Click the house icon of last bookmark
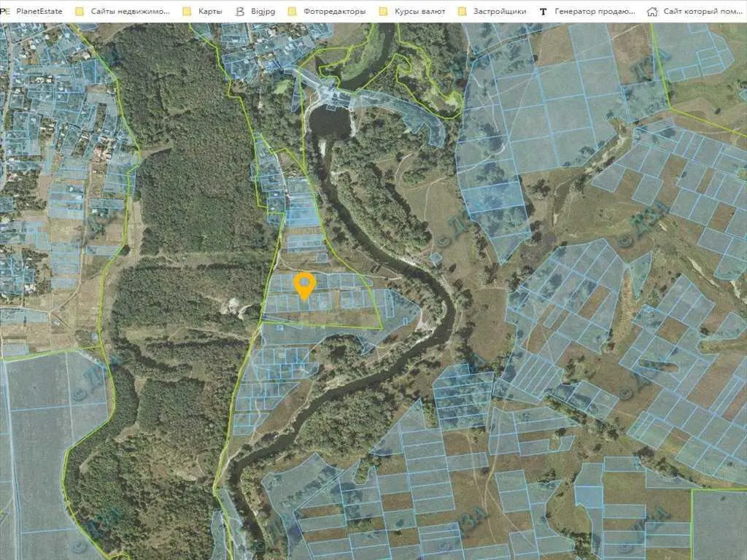The height and width of the screenshot is (560, 747). 652,12
